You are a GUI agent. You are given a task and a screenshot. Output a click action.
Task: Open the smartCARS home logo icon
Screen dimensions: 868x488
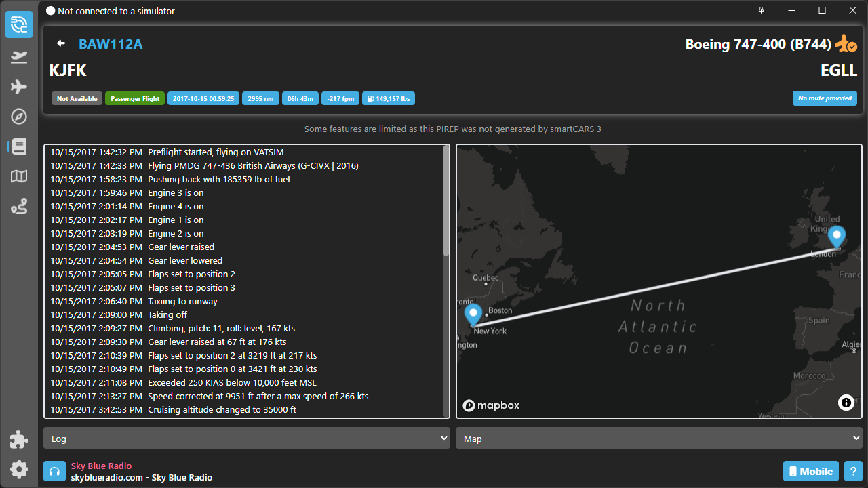[x=19, y=24]
